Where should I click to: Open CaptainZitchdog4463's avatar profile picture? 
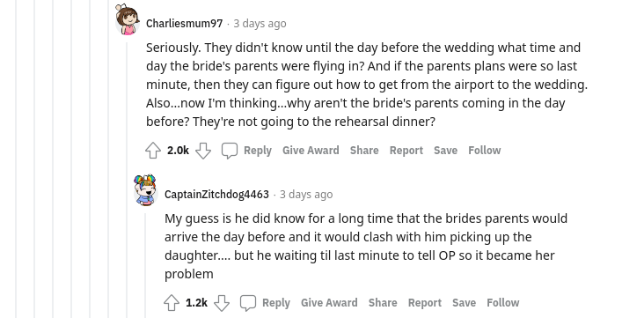(145, 190)
